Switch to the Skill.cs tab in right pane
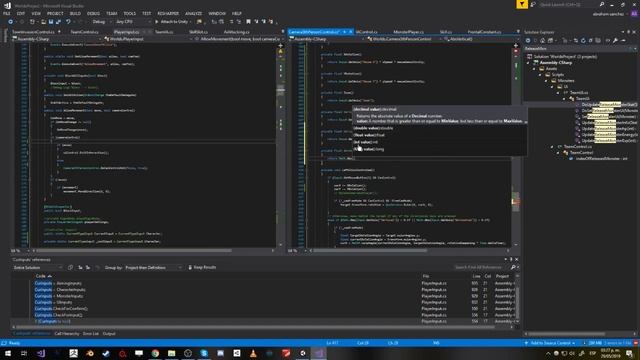The image size is (640, 360). [x=446, y=32]
